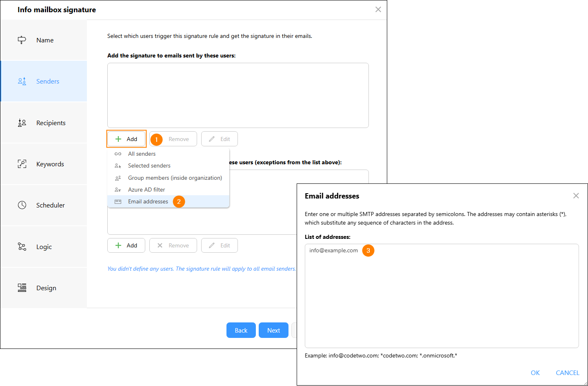Screen dimensions: 588x386
Task: Click the All senders infinity icon
Action: pos(118,154)
